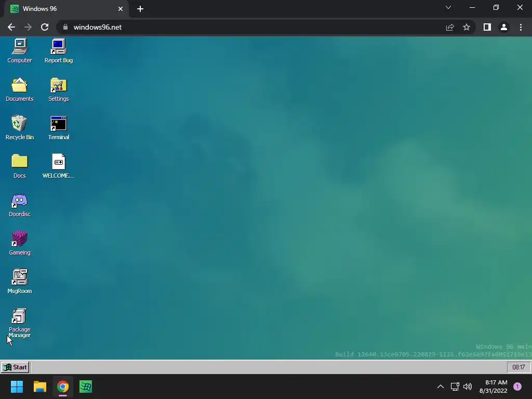
Task: Open File Explorer from the taskbar
Action: pyautogui.click(x=39, y=387)
